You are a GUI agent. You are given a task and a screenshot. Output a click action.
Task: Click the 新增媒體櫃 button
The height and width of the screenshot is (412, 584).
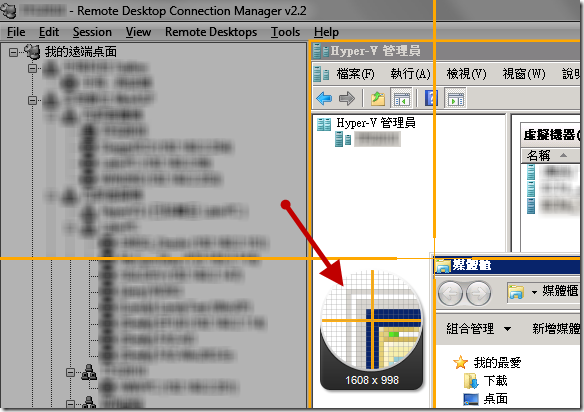click(556, 329)
